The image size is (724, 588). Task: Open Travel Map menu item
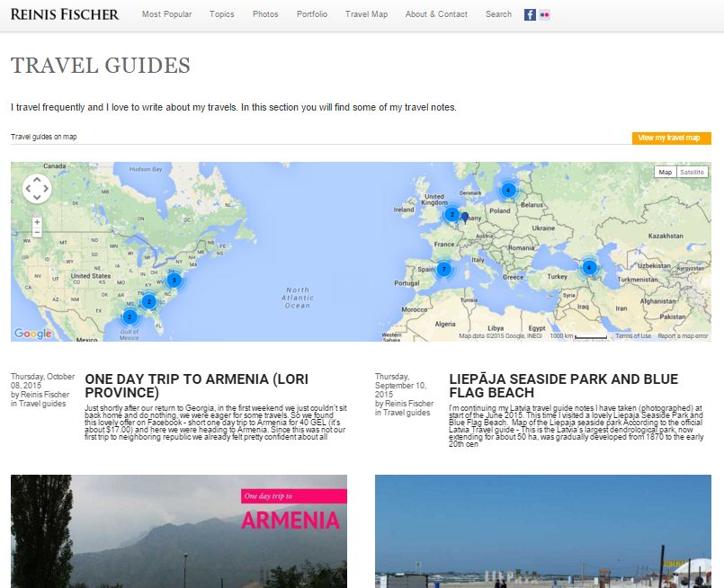(367, 14)
